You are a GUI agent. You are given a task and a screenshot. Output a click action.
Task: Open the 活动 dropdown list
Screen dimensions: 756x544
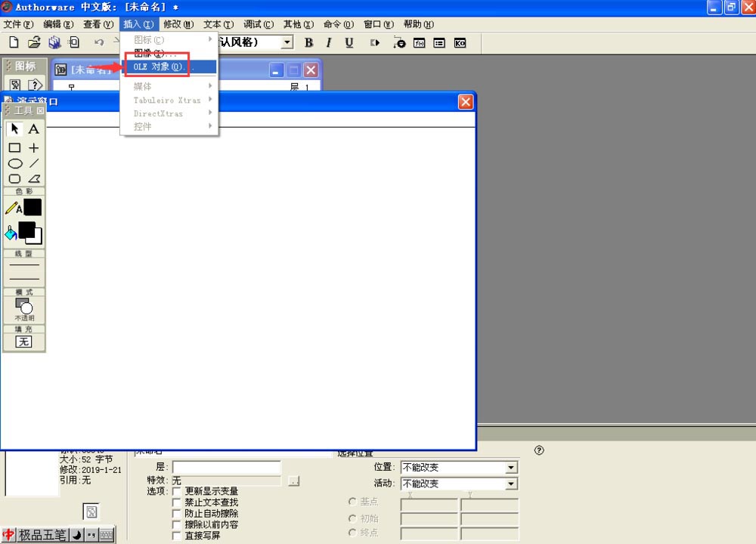tap(511, 484)
